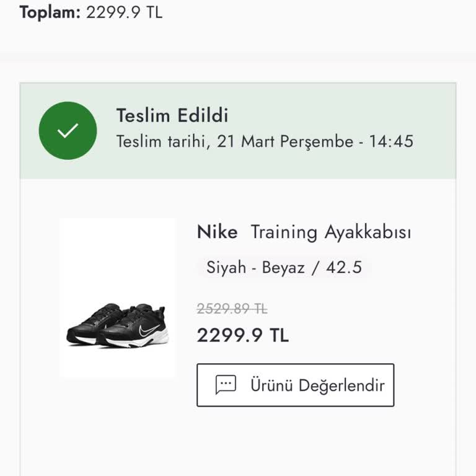Click the green delivered checkmark icon

click(x=68, y=131)
